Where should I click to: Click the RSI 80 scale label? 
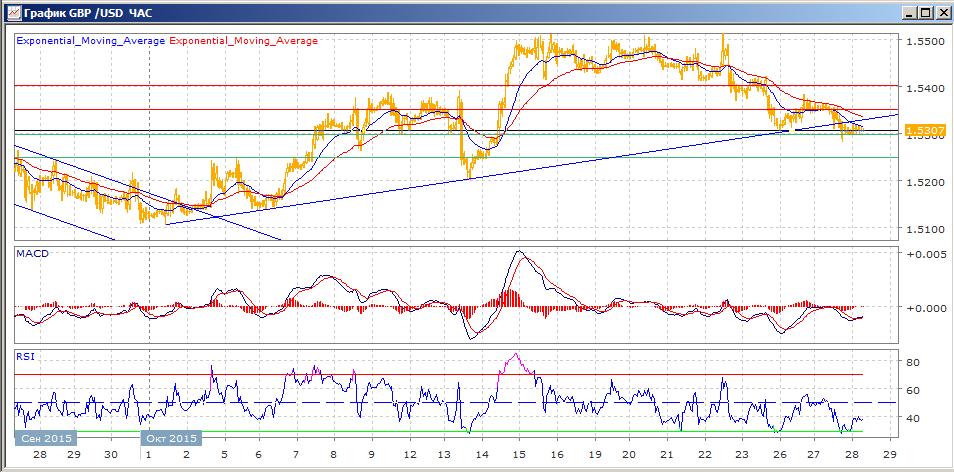pos(914,362)
